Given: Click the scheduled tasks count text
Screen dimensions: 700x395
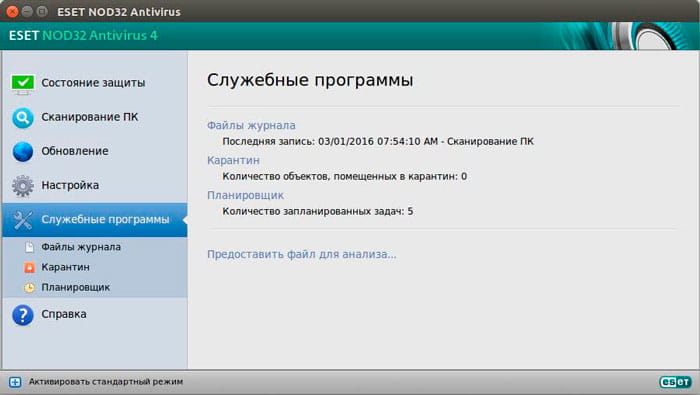Looking at the screenshot, I should coord(317,211).
